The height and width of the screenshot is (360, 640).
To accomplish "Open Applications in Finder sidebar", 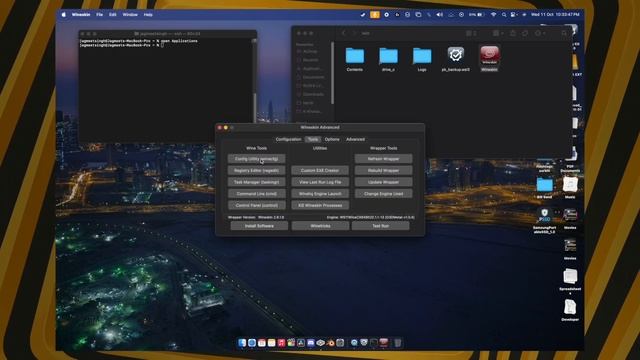I will coord(310,69).
